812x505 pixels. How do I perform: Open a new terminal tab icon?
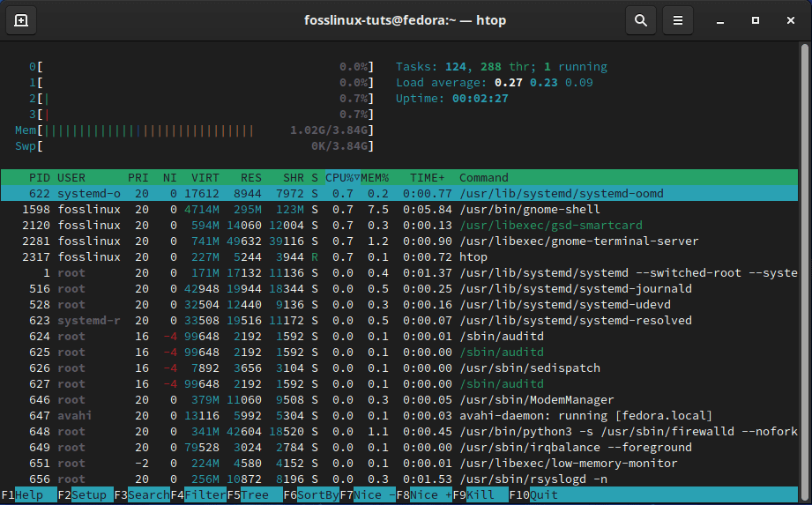click(x=21, y=20)
